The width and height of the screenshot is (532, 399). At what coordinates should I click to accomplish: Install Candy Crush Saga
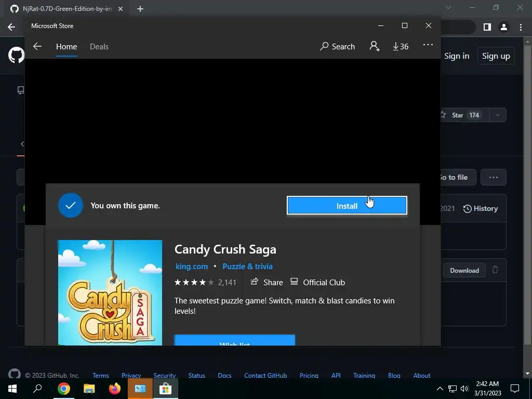coord(347,206)
